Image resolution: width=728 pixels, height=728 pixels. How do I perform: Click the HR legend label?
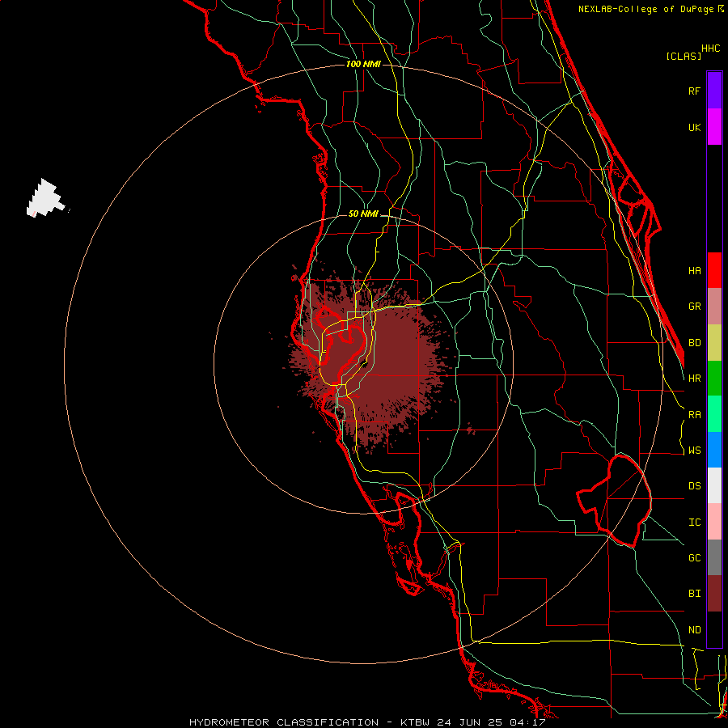click(x=694, y=379)
